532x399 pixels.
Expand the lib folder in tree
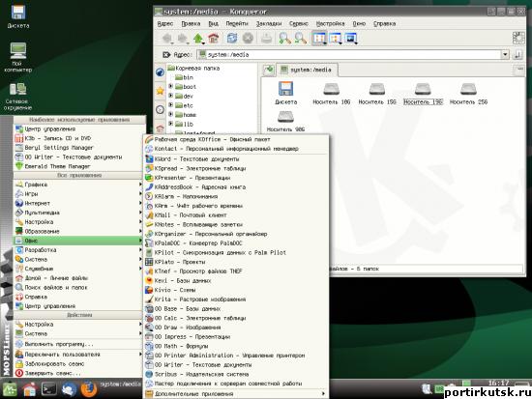pos(170,124)
